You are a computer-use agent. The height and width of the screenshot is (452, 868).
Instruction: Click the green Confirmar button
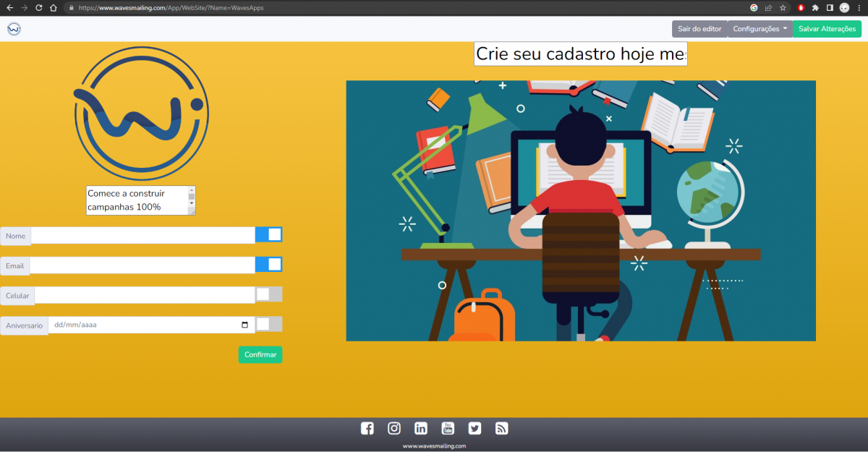click(260, 354)
